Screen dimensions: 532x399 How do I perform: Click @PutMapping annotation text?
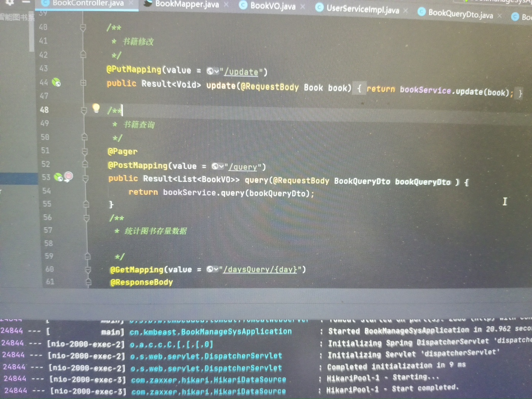(x=134, y=69)
